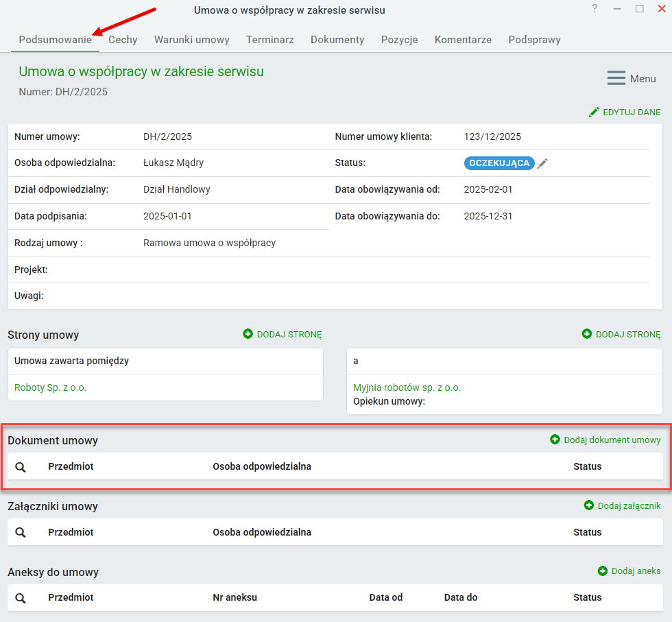This screenshot has height=622, width=672.
Task: Open the hamburger Menu icon
Action: point(616,78)
